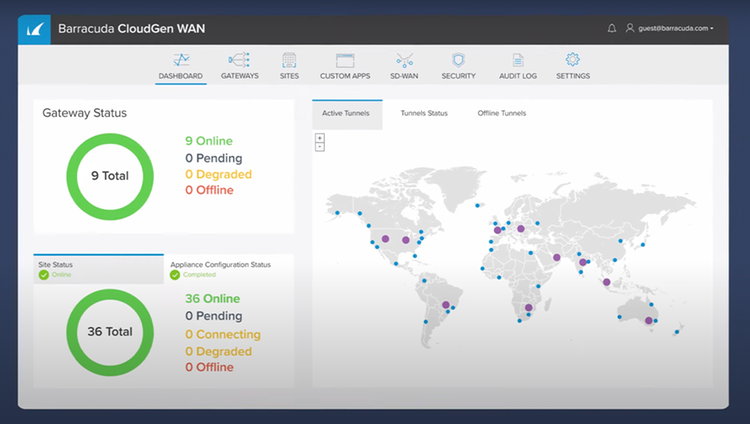Zoom in on the map
Viewport: 750px width, 424px height.
click(320, 138)
